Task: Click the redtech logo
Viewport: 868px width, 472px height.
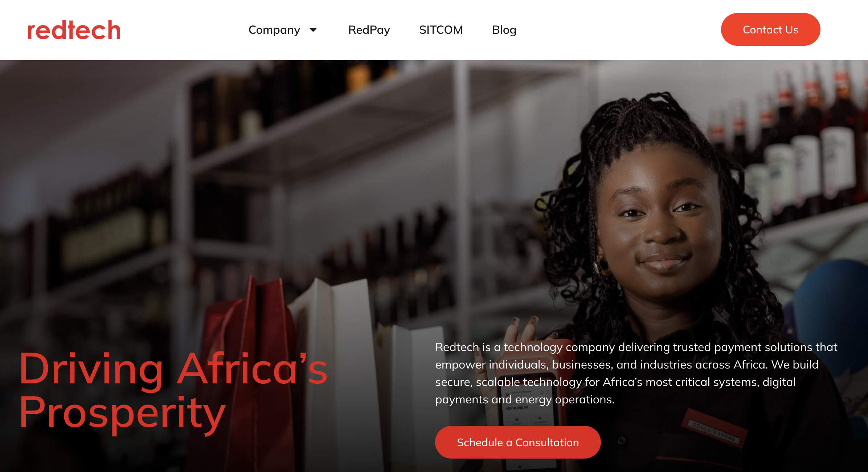Action: point(74,30)
